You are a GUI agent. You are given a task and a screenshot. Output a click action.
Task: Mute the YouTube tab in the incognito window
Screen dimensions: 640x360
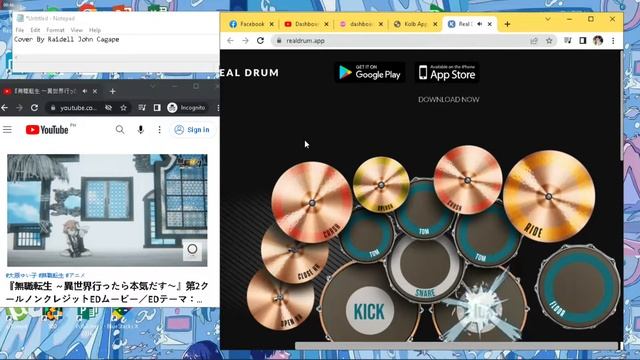coord(85,91)
